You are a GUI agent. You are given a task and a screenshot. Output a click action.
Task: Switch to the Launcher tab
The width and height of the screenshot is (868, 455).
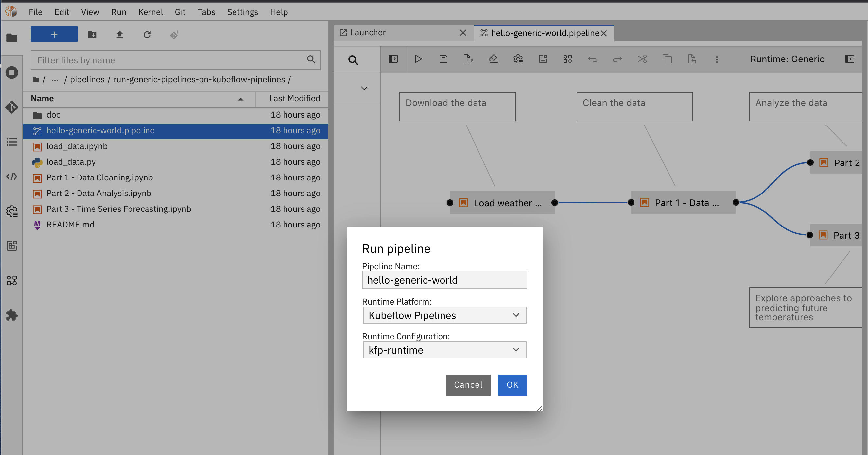[x=368, y=33]
